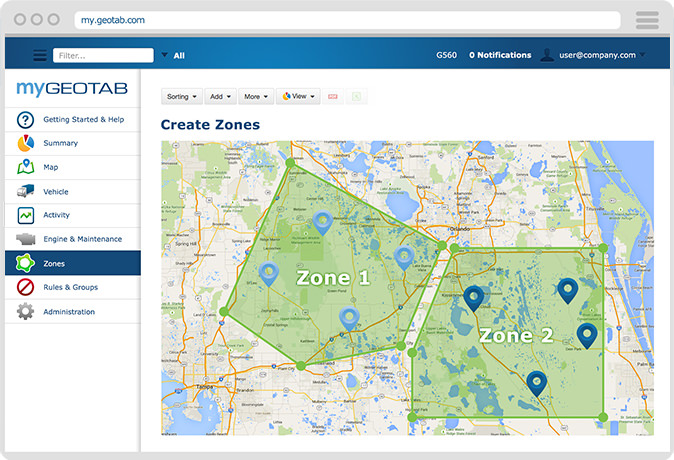
Task: Open Administration in the sidebar
Action: coord(73,311)
